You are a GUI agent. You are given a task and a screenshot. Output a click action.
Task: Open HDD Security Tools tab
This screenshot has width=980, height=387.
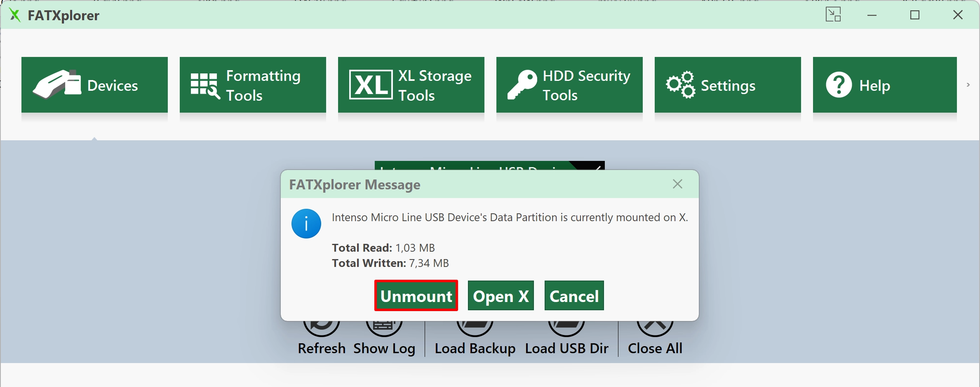coord(569,85)
